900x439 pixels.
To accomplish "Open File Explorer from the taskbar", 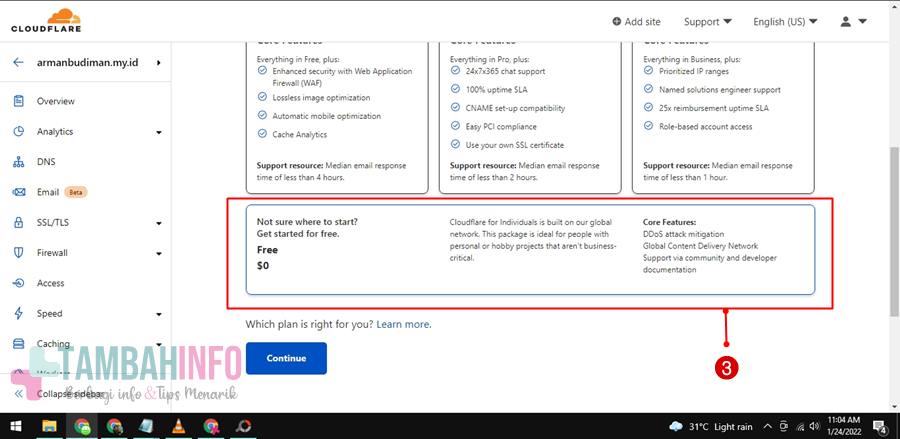I will coord(49,426).
